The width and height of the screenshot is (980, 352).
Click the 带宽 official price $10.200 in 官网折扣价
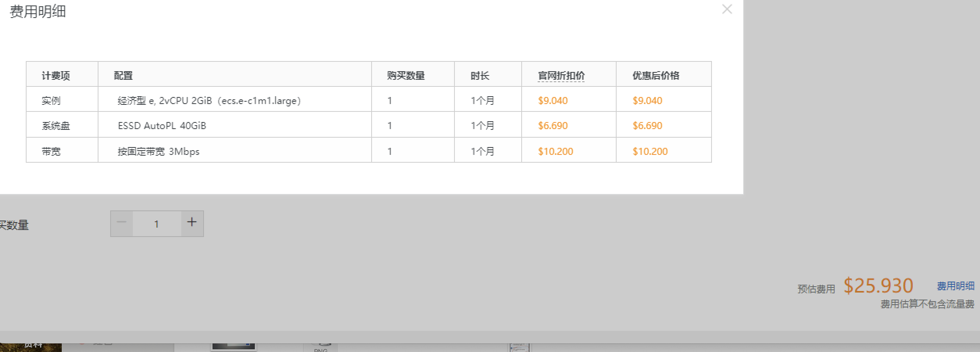[555, 151]
